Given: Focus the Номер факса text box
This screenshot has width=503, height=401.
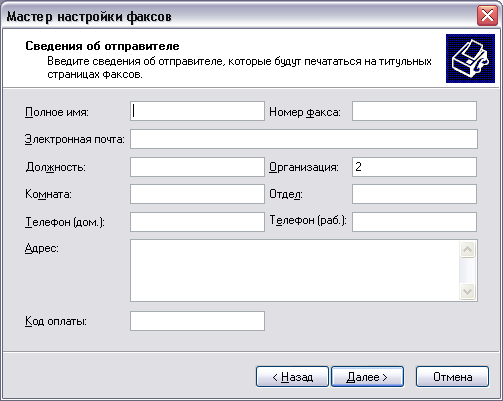Looking at the screenshot, I should coord(414,111).
